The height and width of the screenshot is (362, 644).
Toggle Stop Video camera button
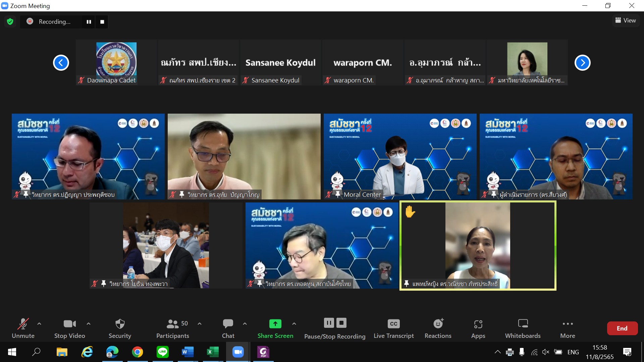tap(70, 328)
